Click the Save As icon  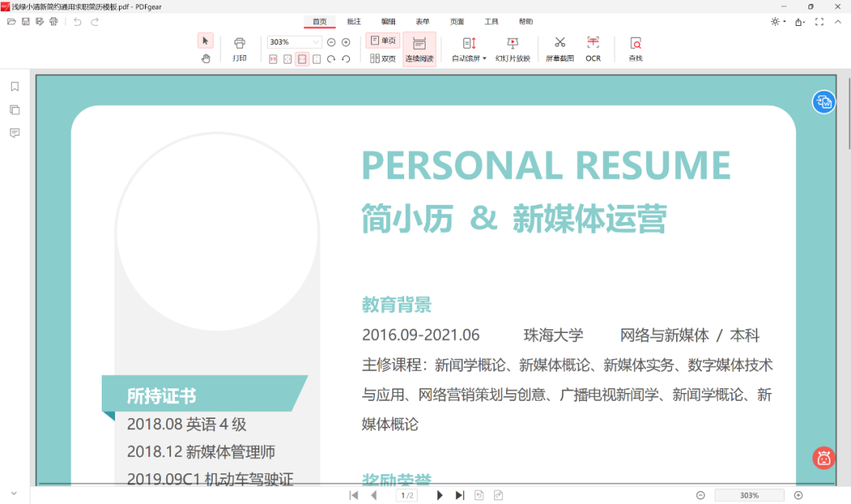39,22
